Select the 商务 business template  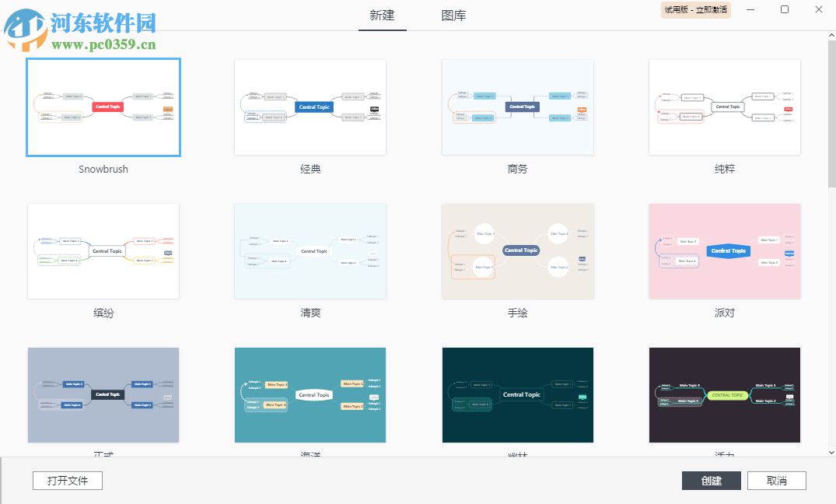[517, 107]
